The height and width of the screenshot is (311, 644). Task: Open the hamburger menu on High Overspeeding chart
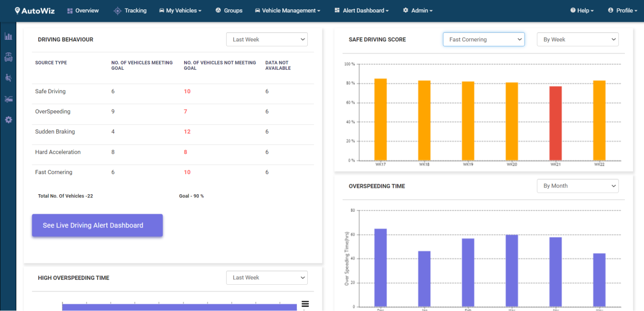[305, 304]
